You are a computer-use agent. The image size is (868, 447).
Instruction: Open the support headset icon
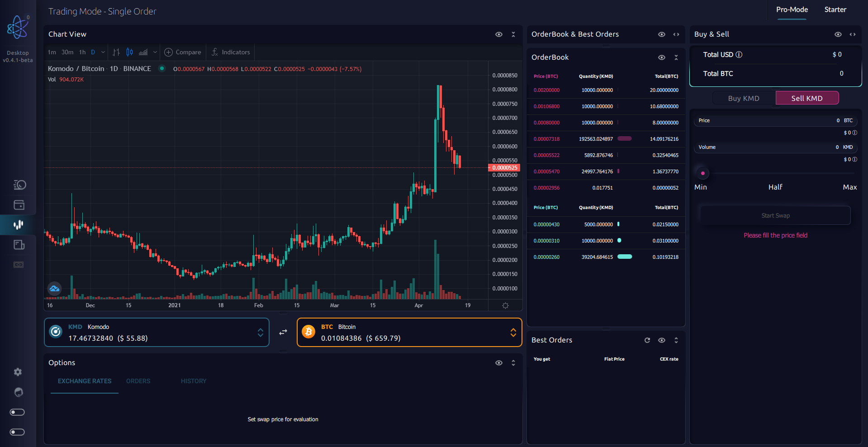click(19, 392)
